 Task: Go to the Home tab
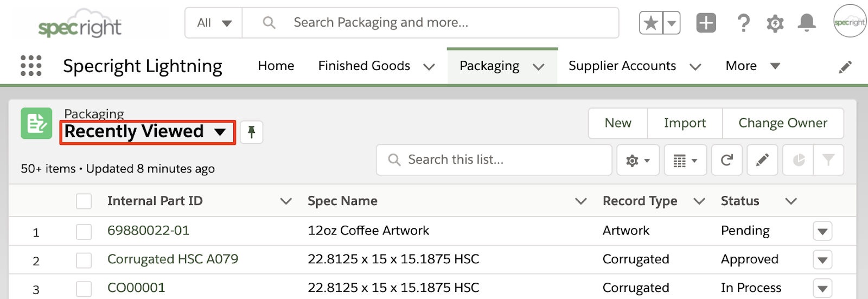click(x=276, y=66)
